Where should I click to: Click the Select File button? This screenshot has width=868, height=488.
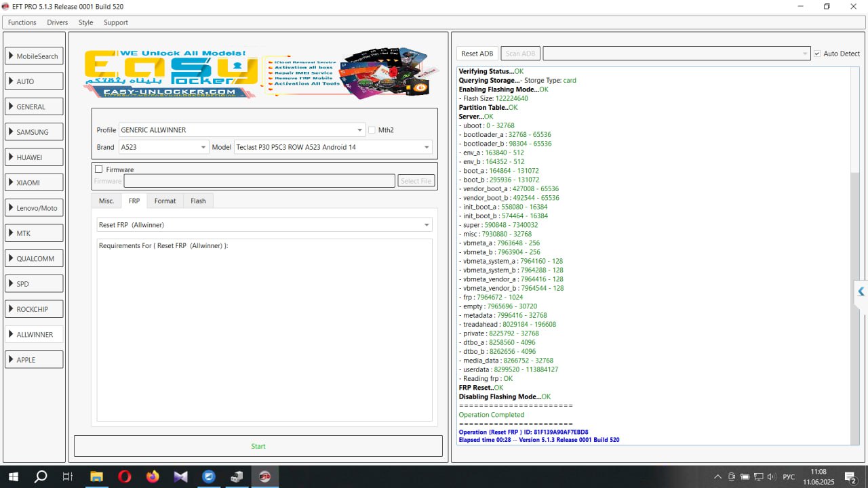tap(416, 181)
